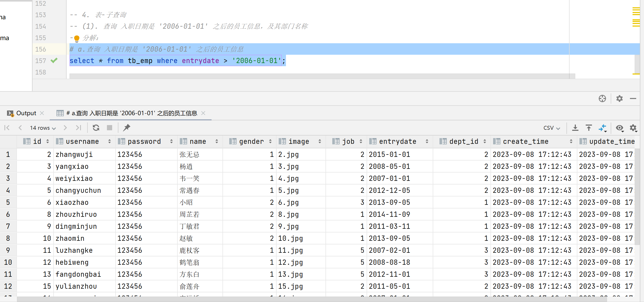
Task: Select username cell yulianzhou
Action: (85, 286)
